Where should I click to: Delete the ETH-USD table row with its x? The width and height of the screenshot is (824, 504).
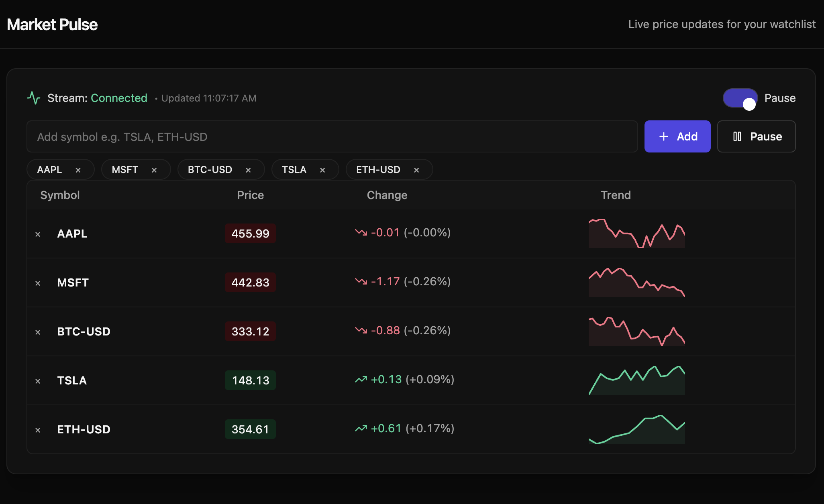click(x=38, y=430)
